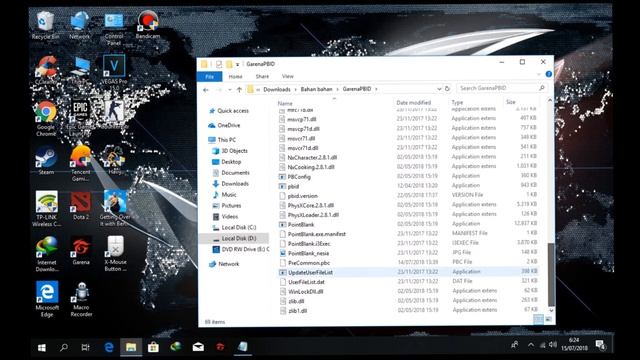Click the Search GarenaPBID field
The width and height of the screenshot is (640, 360).
(x=502, y=88)
